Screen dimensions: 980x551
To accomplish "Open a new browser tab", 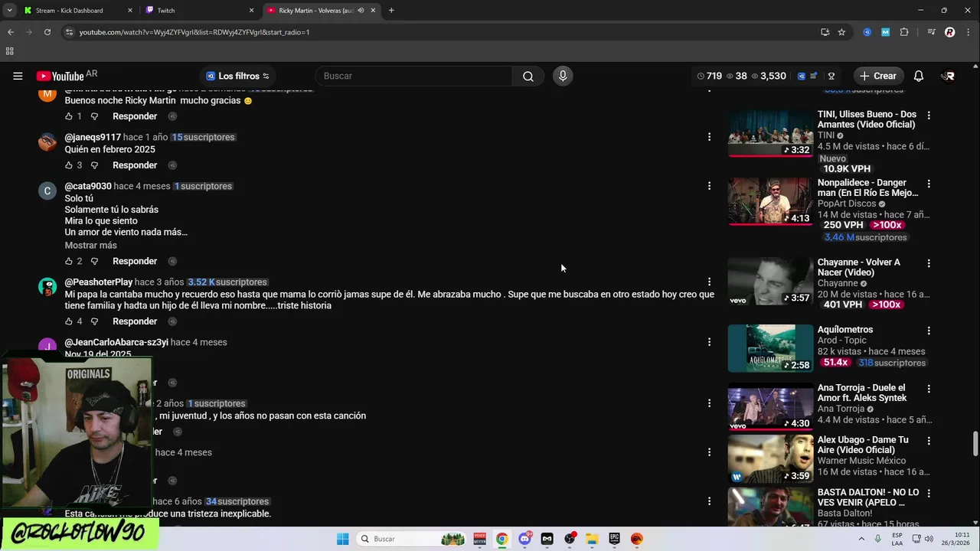I will pos(391,11).
